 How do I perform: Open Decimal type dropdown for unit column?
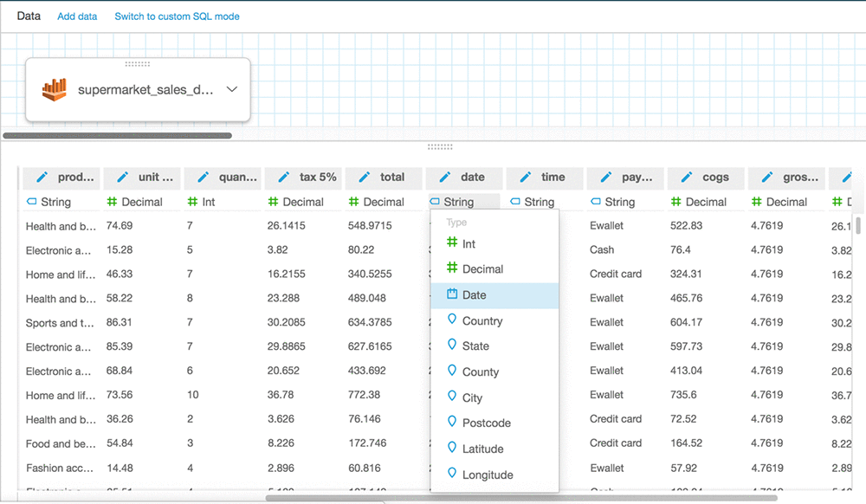(x=134, y=202)
